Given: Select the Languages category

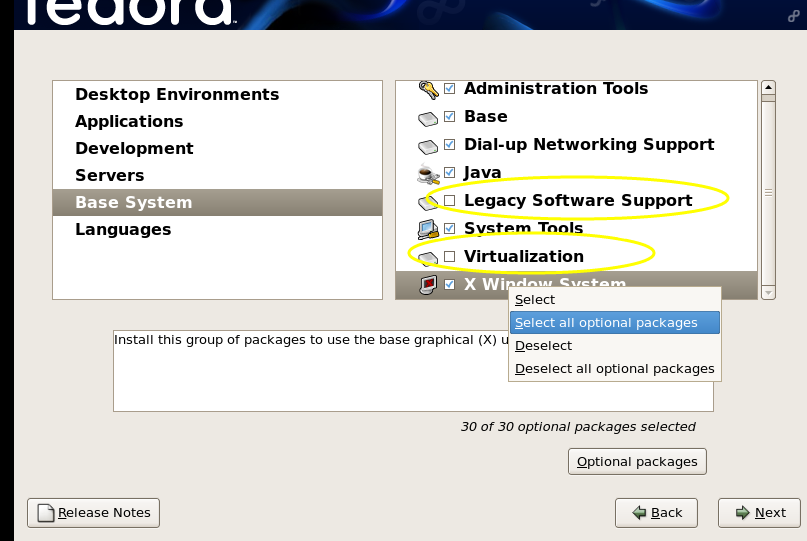Looking at the screenshot, I should (217, 230).
